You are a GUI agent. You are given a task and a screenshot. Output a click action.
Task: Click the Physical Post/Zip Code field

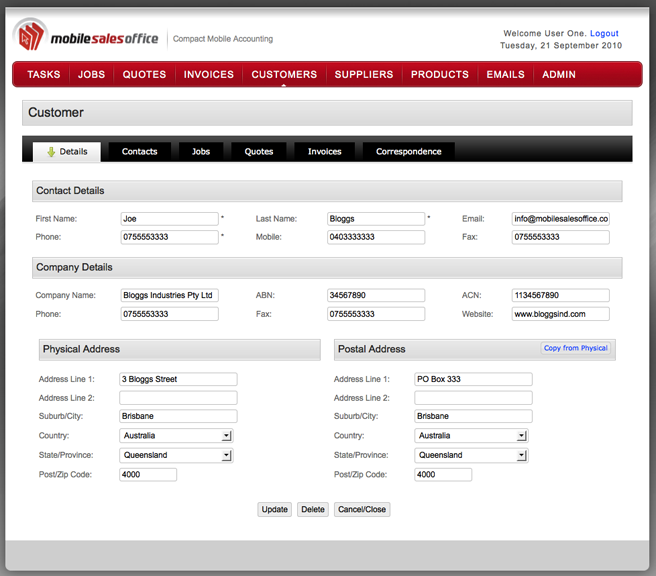[148, 475]
